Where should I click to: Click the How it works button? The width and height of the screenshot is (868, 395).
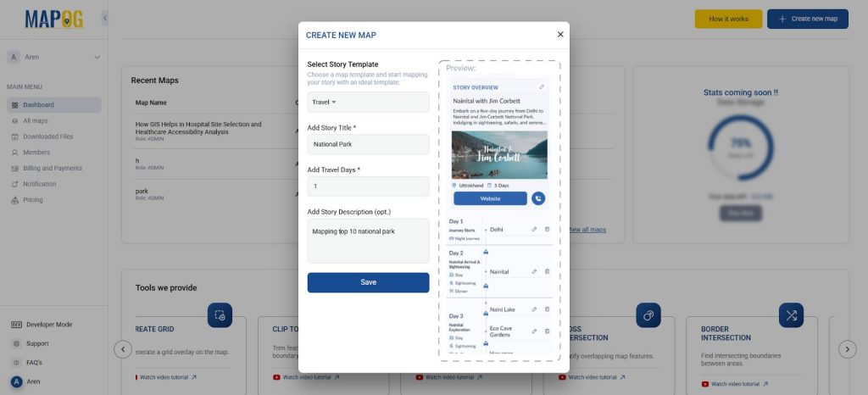728,19
